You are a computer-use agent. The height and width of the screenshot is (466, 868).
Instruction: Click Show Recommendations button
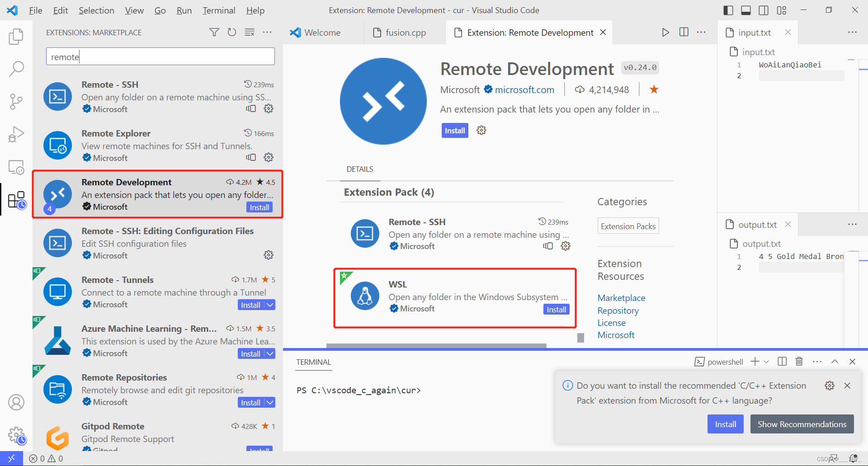(x=802, y=424)
